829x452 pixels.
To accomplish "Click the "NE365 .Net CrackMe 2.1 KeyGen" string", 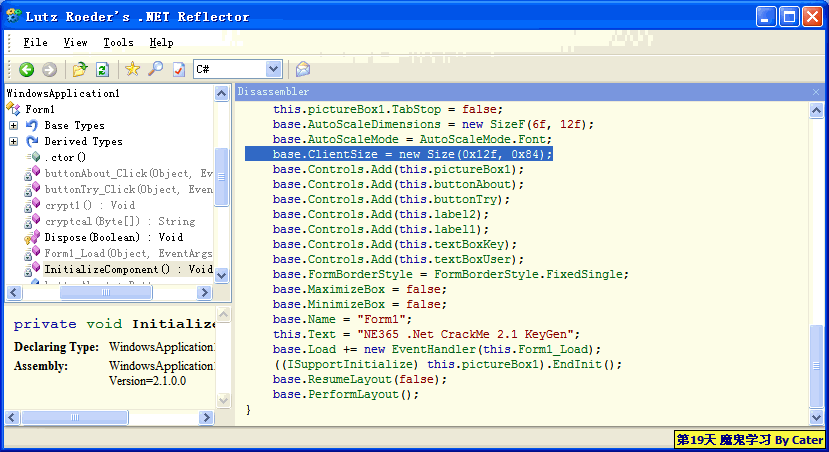I will pos(468,335).
